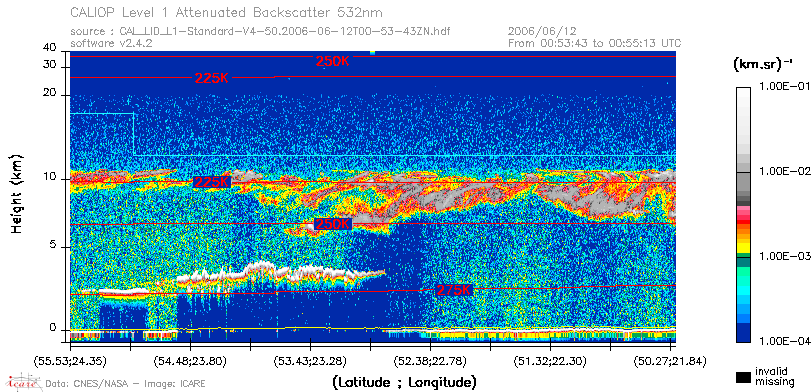Click the '(52.38;22.78)' tick label
The width and height of the screenshot is (811, 392).
[430, 360]
